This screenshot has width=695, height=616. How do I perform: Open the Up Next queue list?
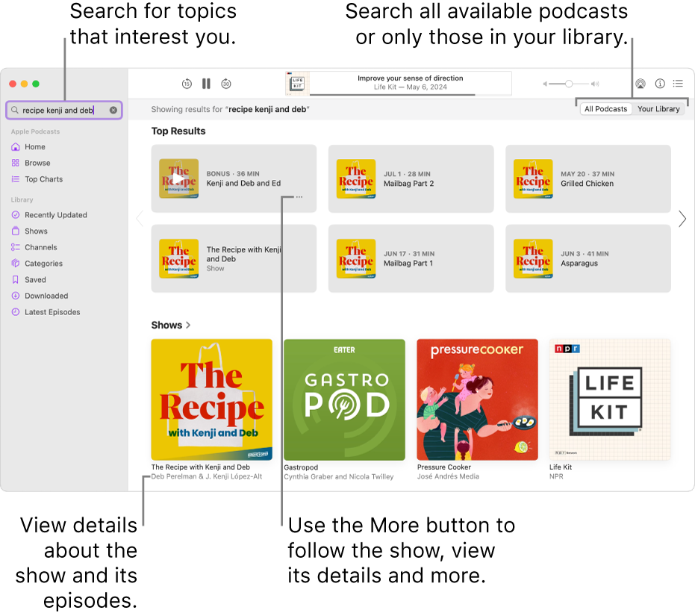click(x=679, y=84)
